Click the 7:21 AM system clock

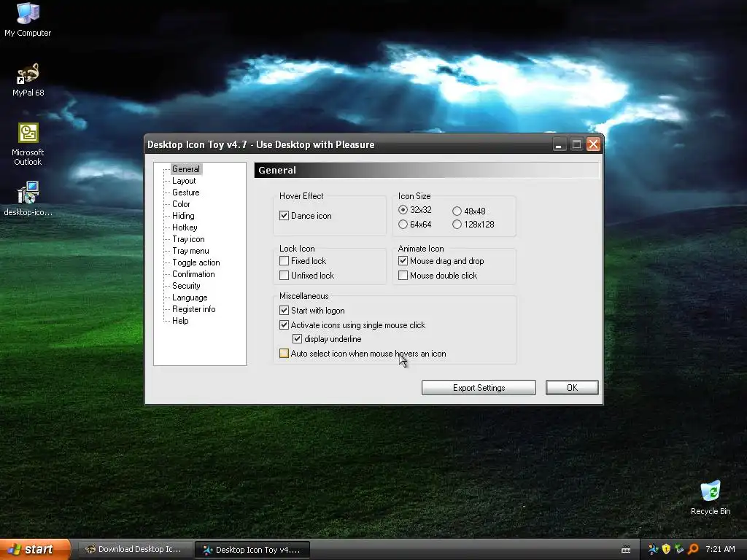pyautogui.click(x=720, y=549)
